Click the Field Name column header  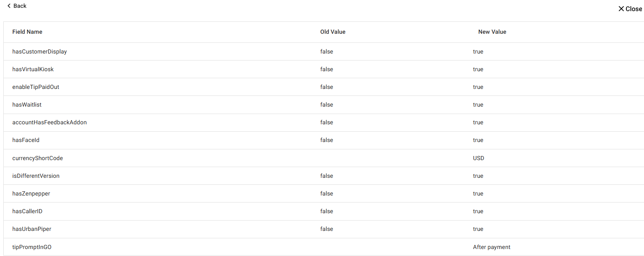coord(27,32)
